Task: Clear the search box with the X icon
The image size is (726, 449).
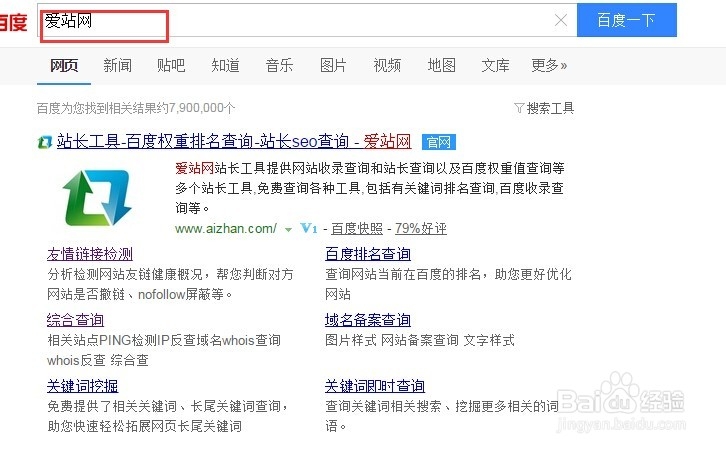Action: pos(561,20)
